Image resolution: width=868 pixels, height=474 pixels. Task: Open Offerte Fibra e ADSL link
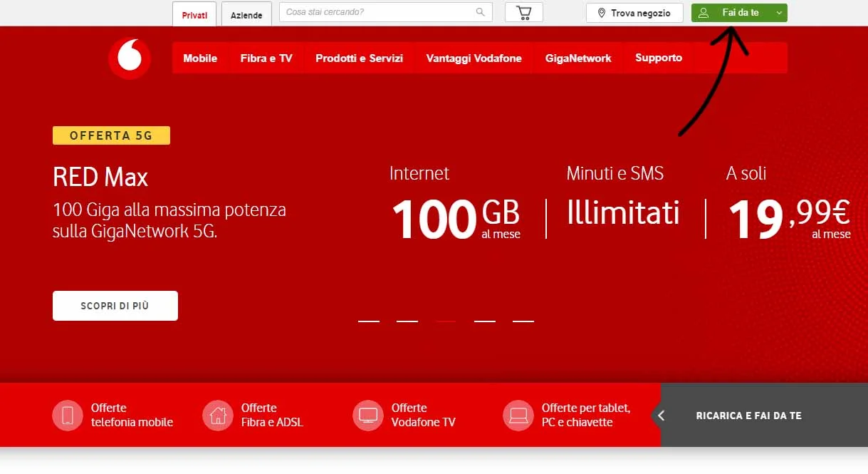[x=272, y=415]
